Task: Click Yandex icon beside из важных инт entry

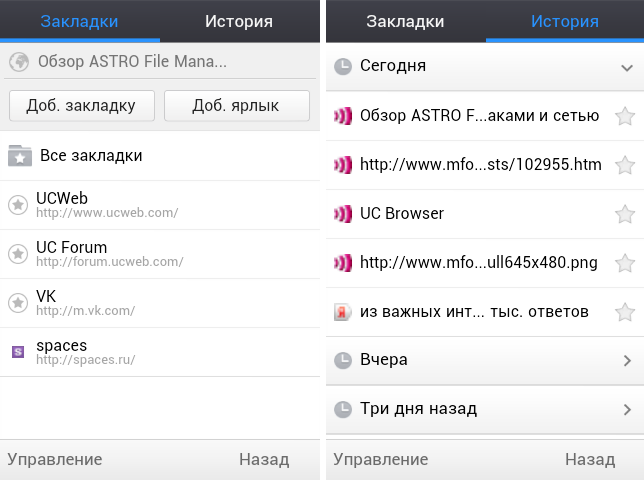Action: pyautogui.click(x=343, y=312)
